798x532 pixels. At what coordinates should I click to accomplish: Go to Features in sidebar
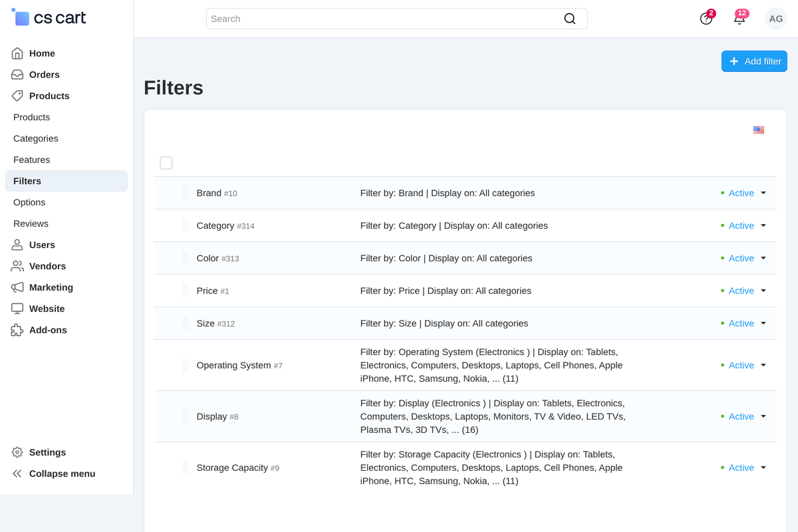tap(66, 160)
